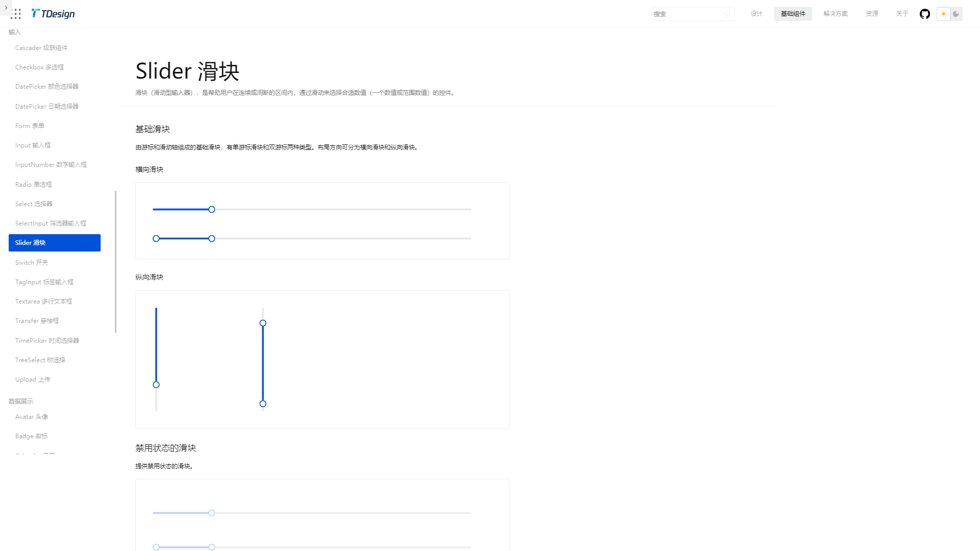This screenshot has width=980, height=551.
Task: Click the 搜索 search input field
Action: [x=687, y=14]
